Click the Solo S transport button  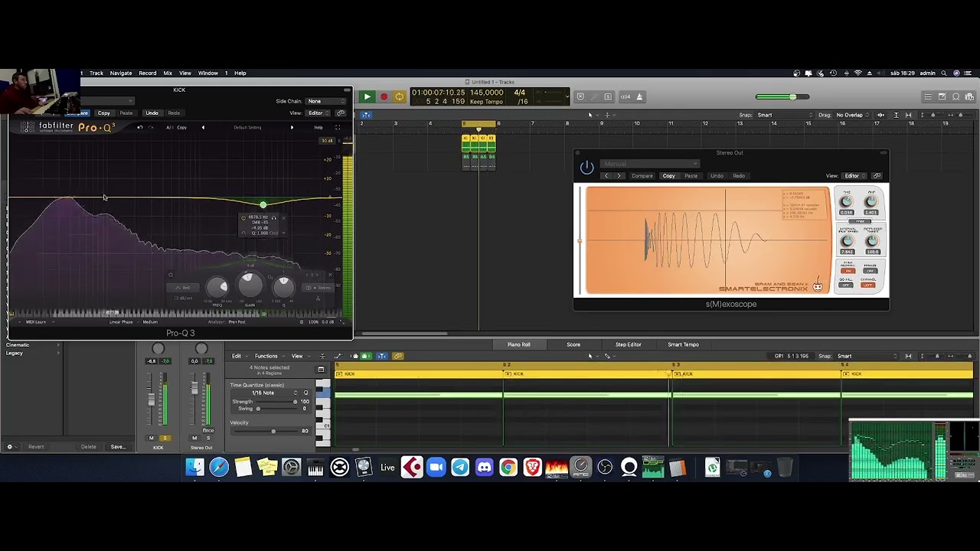click(608, 96)
